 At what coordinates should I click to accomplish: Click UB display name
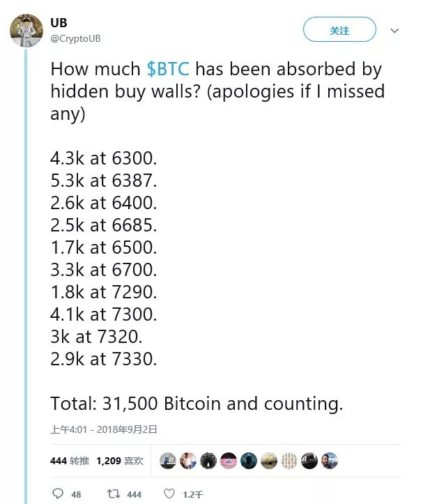pos(59,22)
